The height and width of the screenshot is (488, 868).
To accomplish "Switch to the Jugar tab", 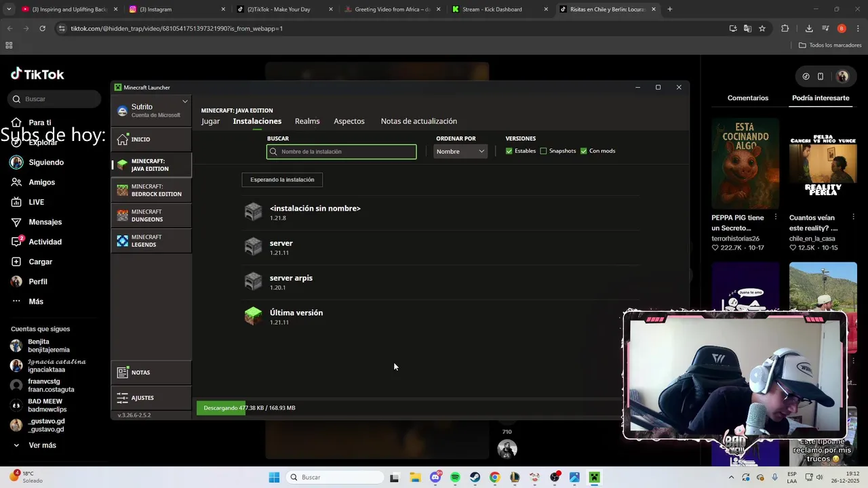I will click(210, 121).
